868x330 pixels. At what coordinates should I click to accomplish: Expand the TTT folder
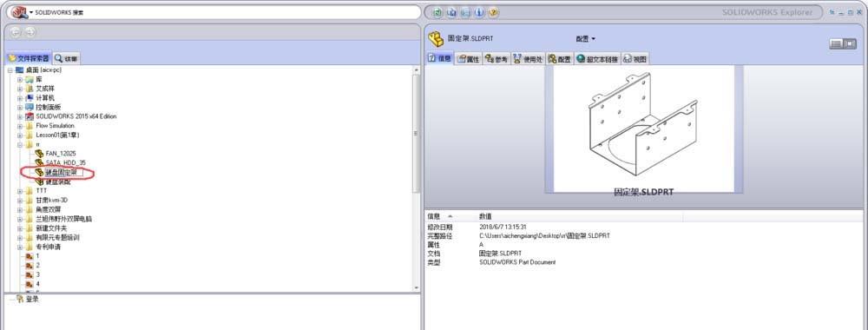(20, 191)
